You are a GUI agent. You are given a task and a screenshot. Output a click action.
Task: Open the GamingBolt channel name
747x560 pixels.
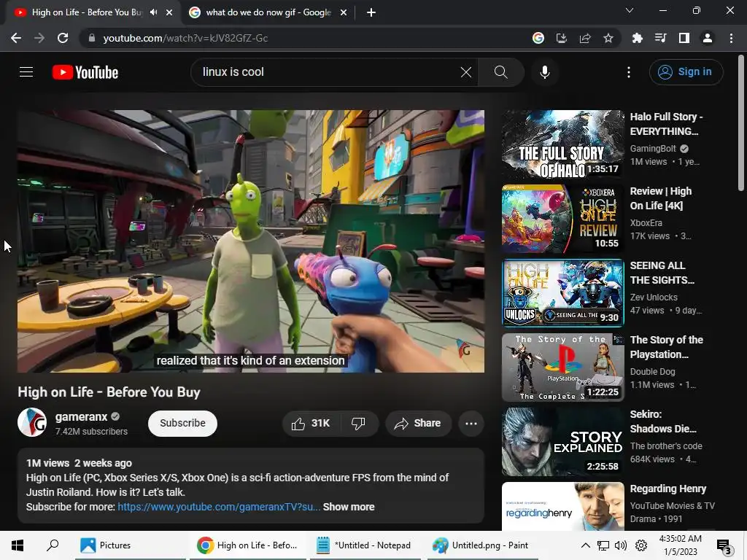click(x=653, y=149)
